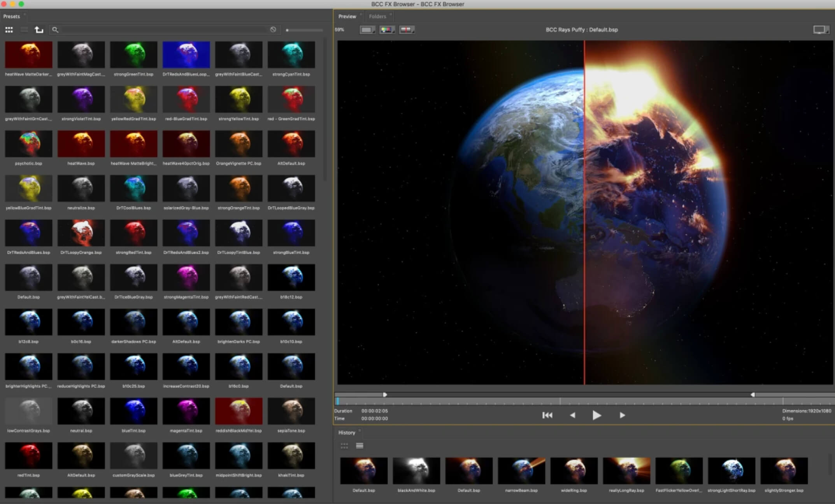Go up one preset folder level

click(x=39, y=30)
